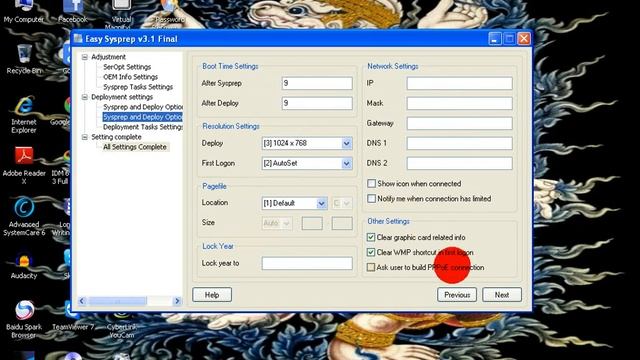This screenshot has width=640, height=360.
Task: Minimize the Easy Sysprep window
Action: coord(494,39)
